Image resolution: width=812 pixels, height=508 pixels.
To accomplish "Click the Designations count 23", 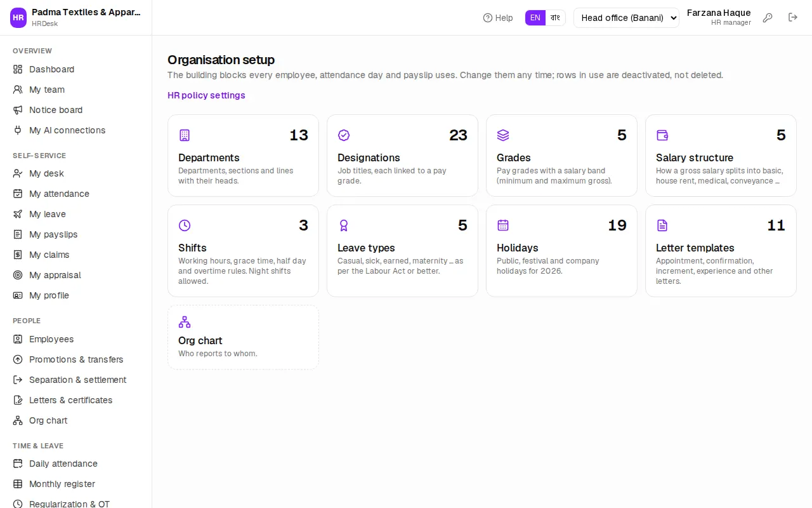I will pyautogui.click(x=458, y=135).
